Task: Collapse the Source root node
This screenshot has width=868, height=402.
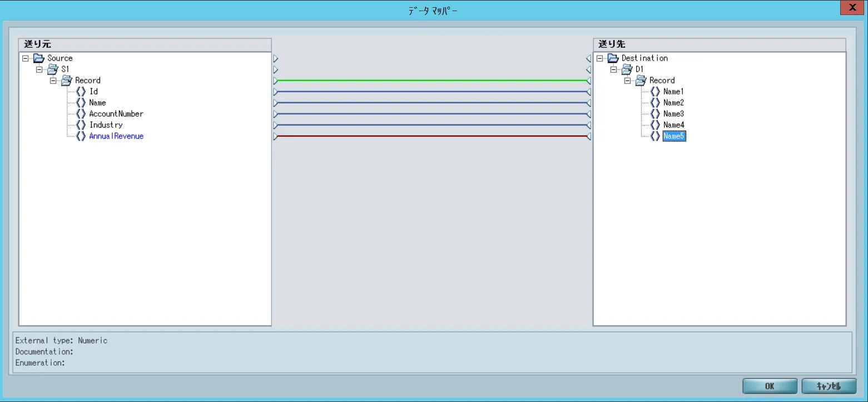Action: tap(25, 58)
